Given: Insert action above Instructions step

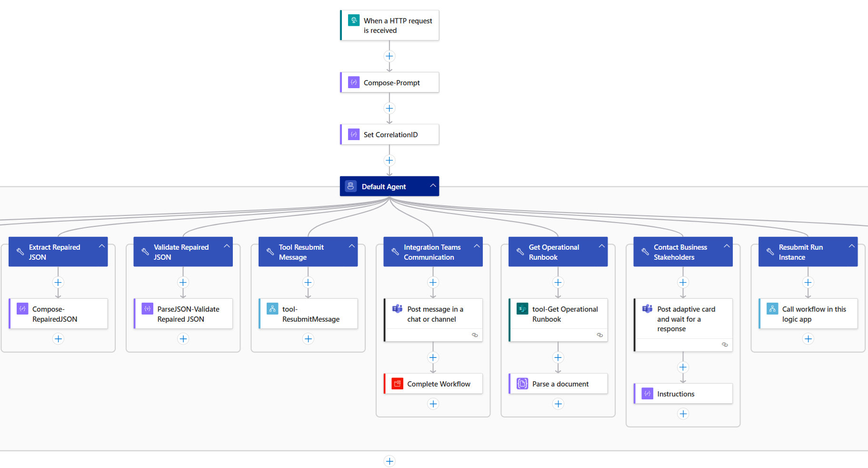Looking at the screenshot, I should (683, 367).
